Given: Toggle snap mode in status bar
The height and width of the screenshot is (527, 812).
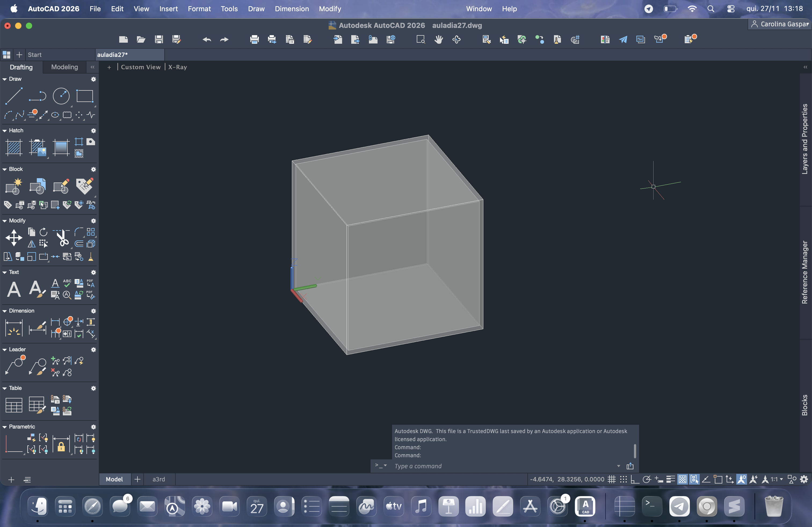Looking at the screenshot, I should click(623, 479).
